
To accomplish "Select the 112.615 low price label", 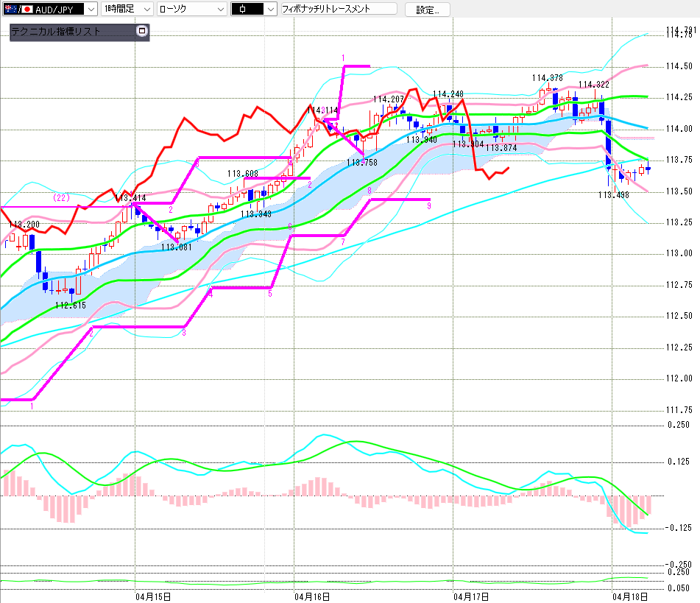I will pyautogui.click(x=71, y=305).
